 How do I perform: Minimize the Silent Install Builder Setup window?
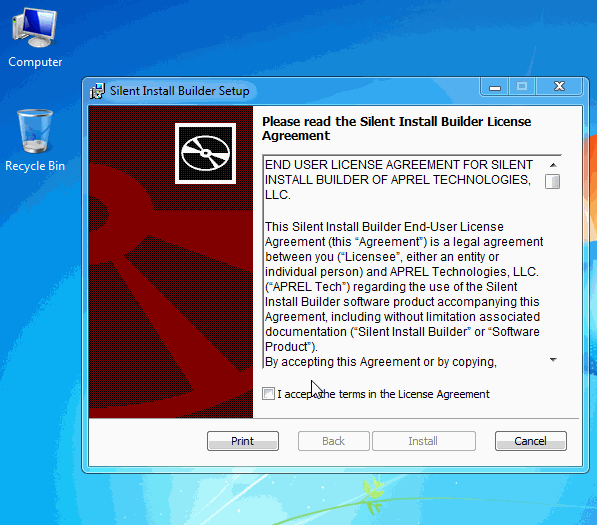pos(495,87)
